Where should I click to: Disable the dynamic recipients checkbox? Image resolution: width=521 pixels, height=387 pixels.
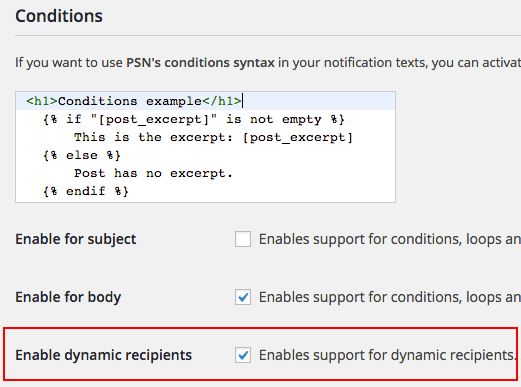[x=243, y=355]
